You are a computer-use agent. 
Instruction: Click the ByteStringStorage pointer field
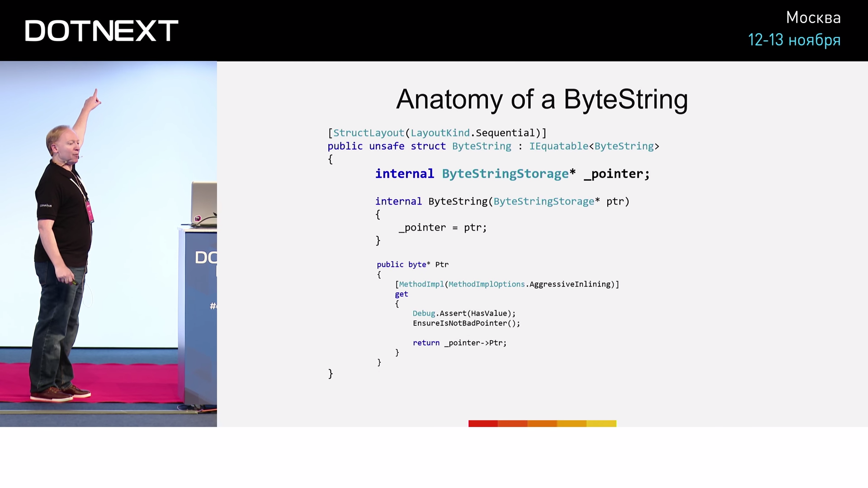pyautogui.click(x=513, y=173)
